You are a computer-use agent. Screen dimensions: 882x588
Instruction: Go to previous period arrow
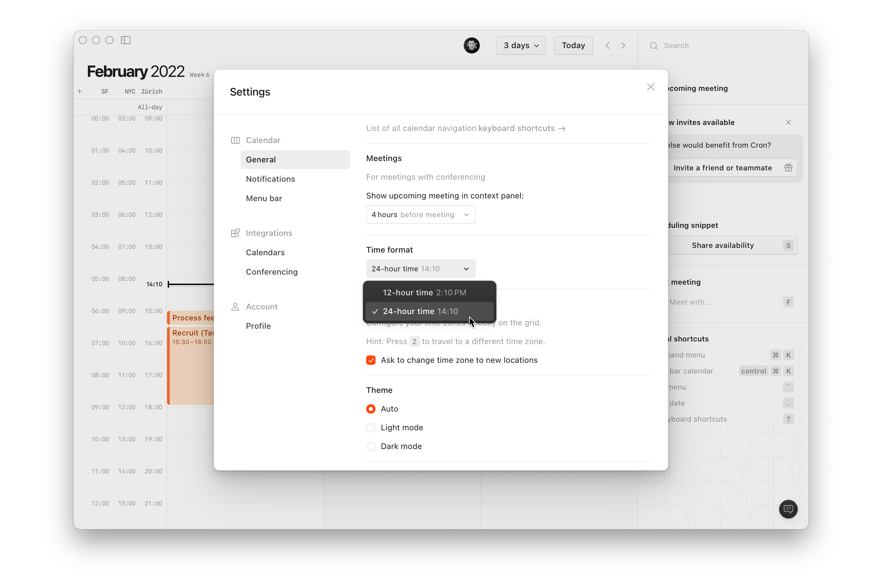(x=607, y=45)
